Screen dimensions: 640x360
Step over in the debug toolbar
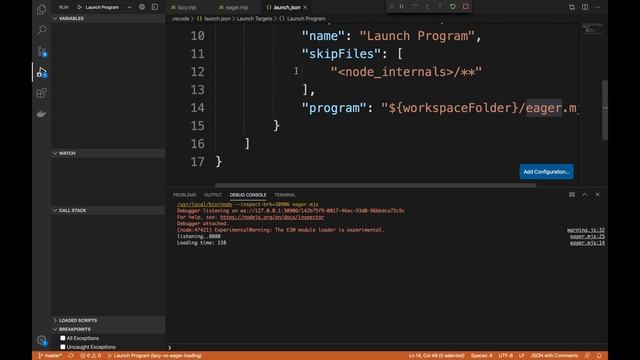pyautogui.click(x=414, y=7)
